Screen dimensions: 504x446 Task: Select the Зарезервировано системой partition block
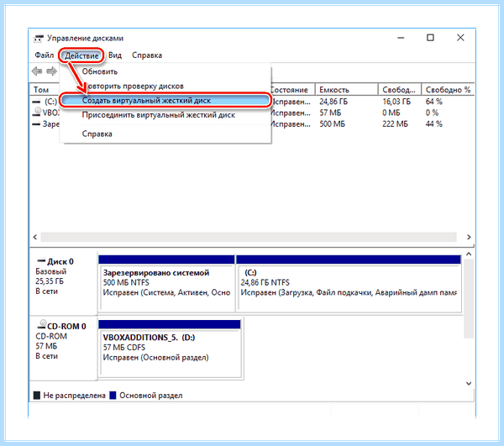click(166, 283)
